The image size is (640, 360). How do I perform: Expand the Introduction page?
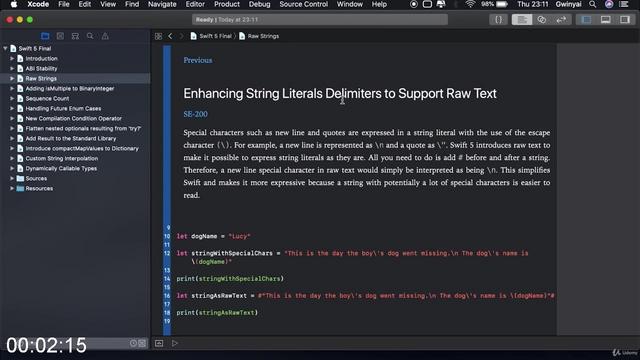pyautogui.click(x=12, y=58)
